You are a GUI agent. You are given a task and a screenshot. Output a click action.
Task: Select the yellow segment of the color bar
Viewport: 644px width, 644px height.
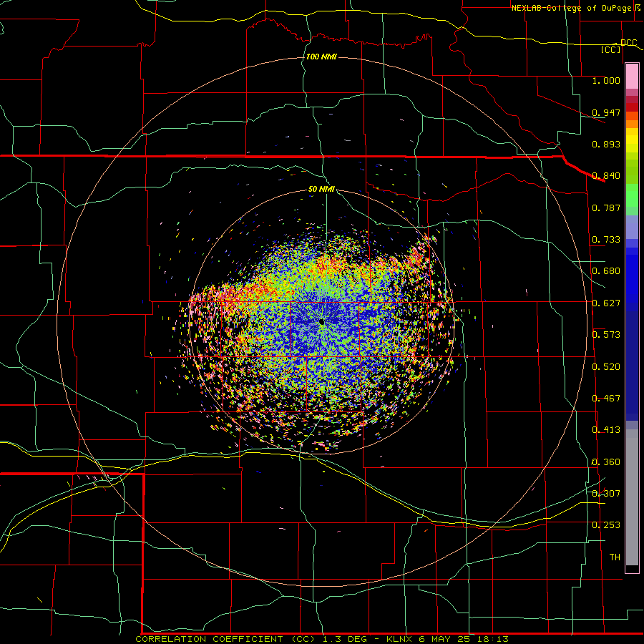[x=632, y=140]
